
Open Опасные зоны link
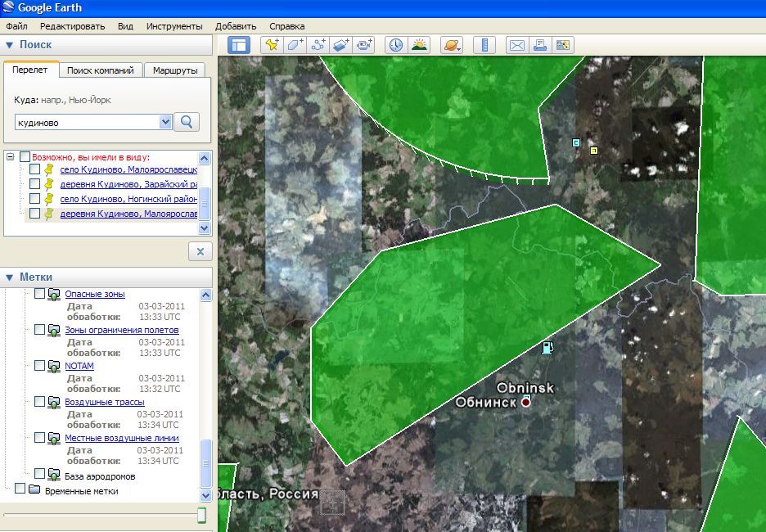95,294
